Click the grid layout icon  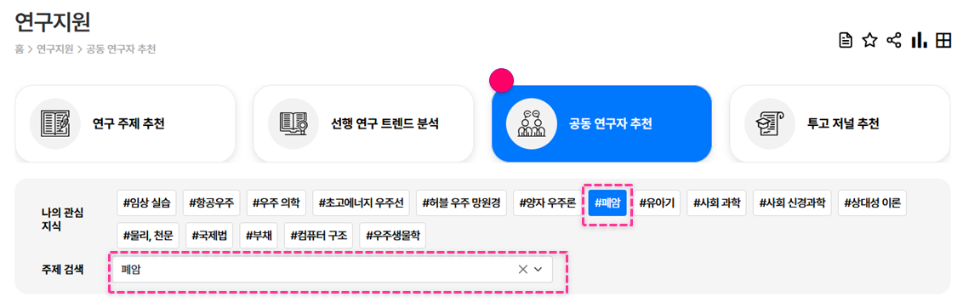943,41
